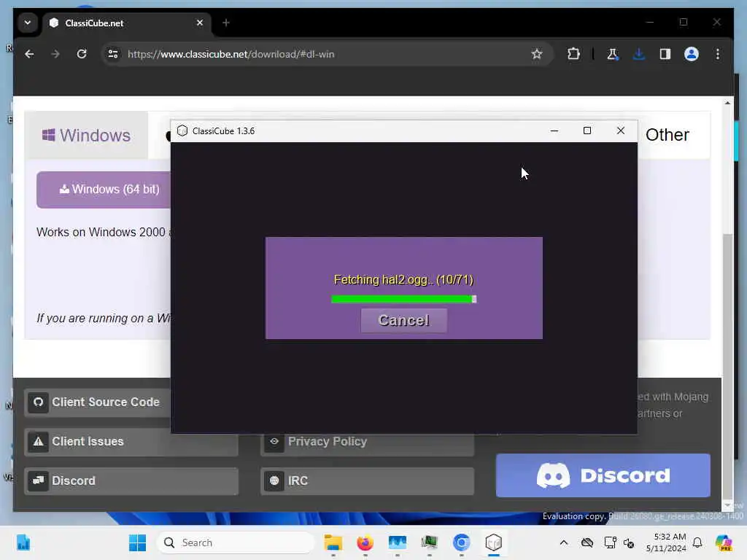The height and width of the screenshot is (560, 747).
Task: Open the Client Source Code link
Action: [x=98, y=402]
